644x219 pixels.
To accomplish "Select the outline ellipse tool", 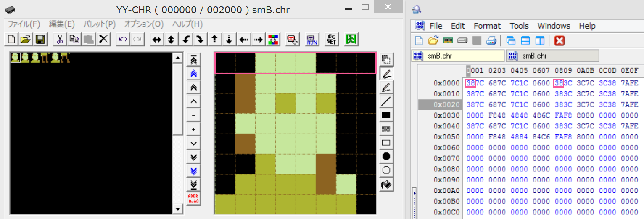I will (x=386, y=171).
